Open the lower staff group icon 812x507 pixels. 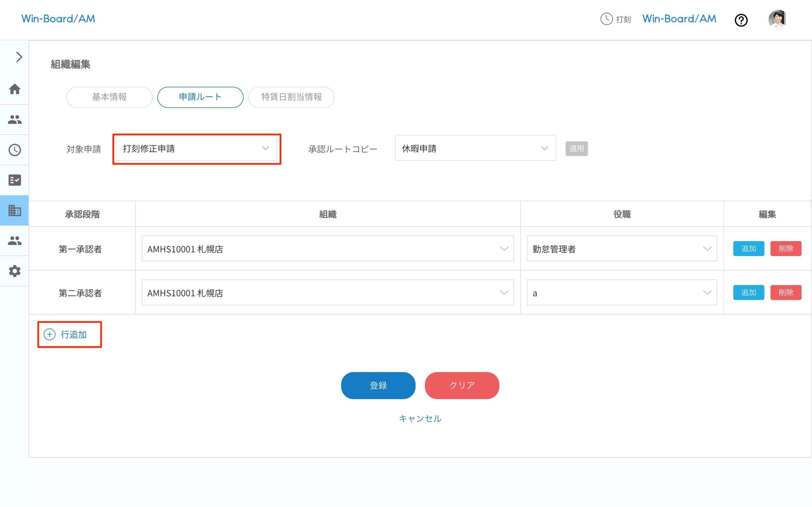click(15, 241)
